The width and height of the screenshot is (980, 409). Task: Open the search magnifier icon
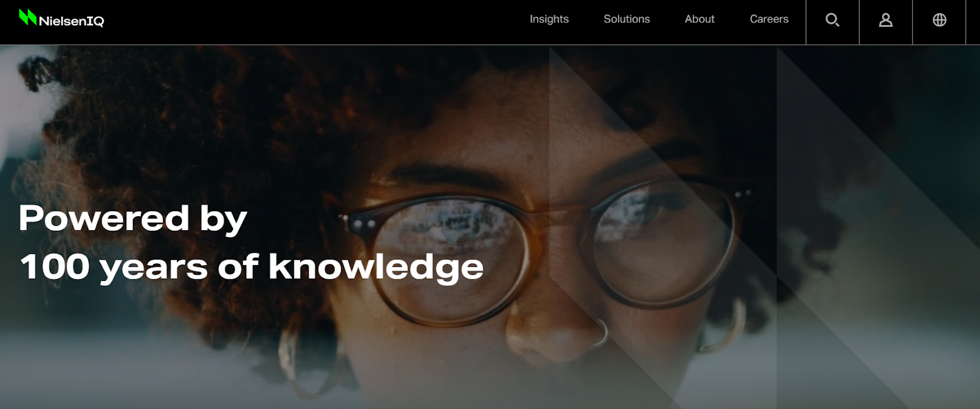pos(832,20)
